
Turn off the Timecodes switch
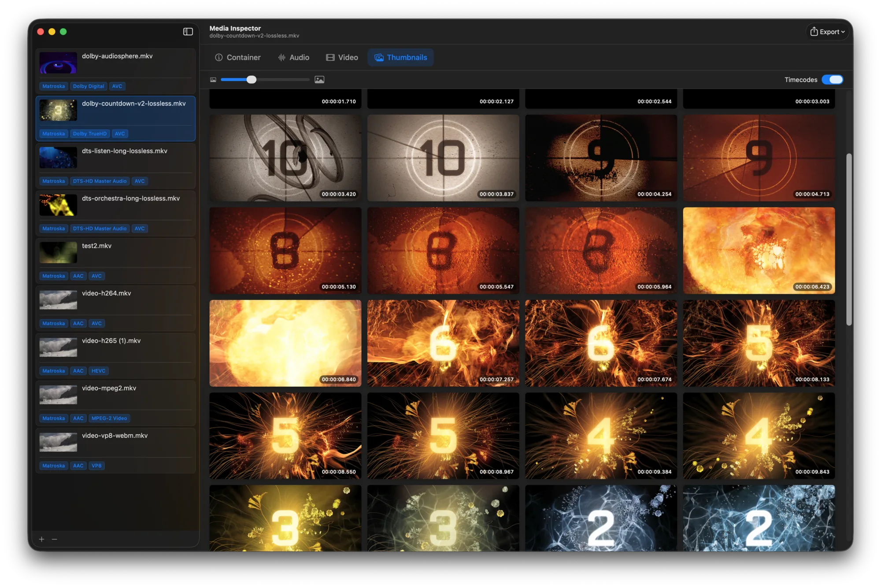point(833,80)
